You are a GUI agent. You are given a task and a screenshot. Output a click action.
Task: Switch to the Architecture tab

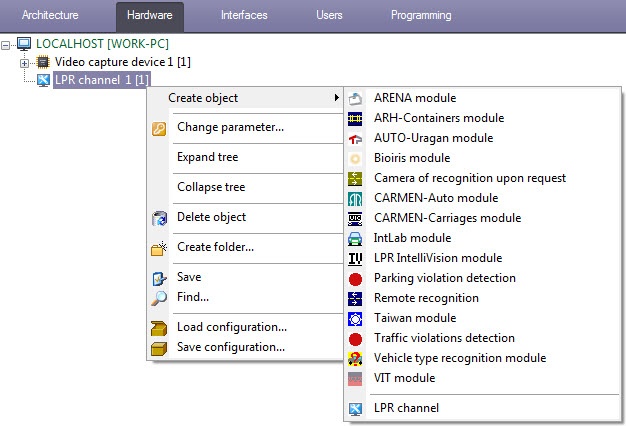point(50,15)
